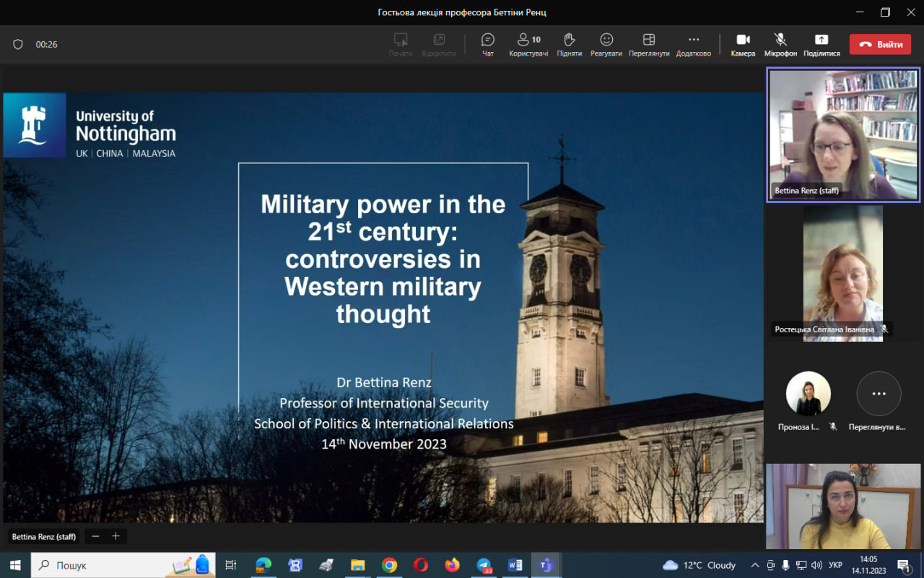This screenshot has height=578, width=924.
Task: Open the Reactions (Реагувати) menu
Action: pyautogui.click(x=606, y=44)
